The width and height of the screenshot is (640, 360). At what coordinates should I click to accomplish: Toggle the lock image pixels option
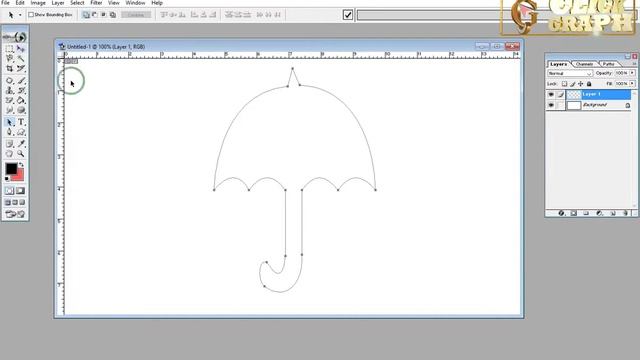pyautogui.click(x=572, y=84)
